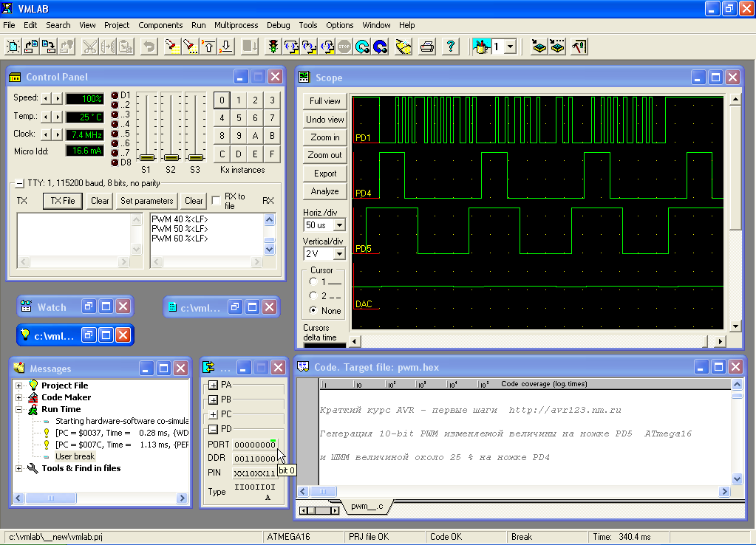The width and height of the screenshot is (756, 545).
Task: Click the printer icon in toolbar
Action: click(426, 47)
